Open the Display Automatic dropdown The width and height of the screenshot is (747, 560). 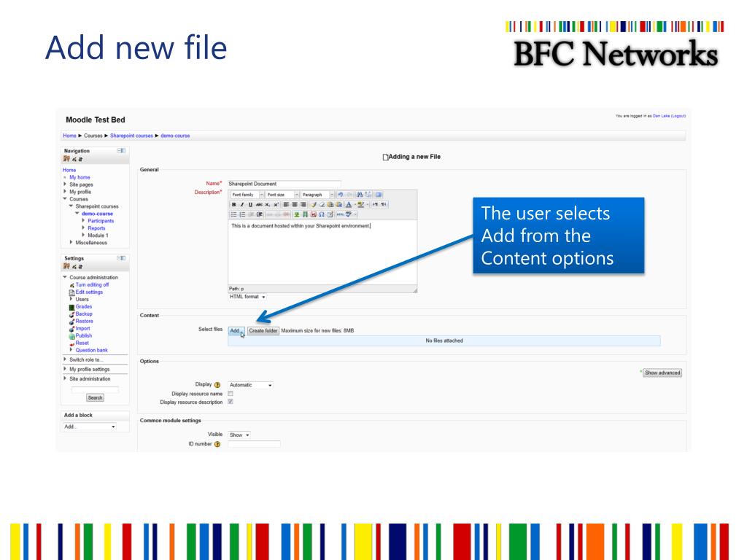251,385
